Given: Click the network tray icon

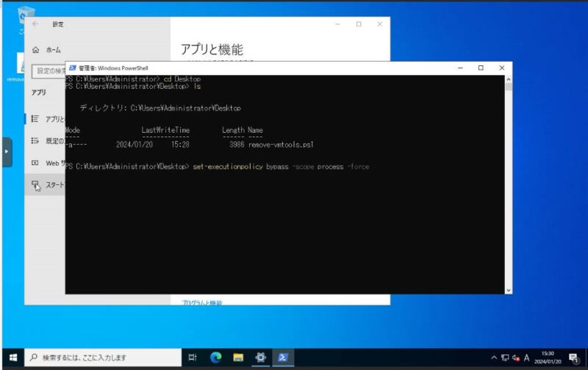Looking at the screenshot, I should [x=505, y=358].
